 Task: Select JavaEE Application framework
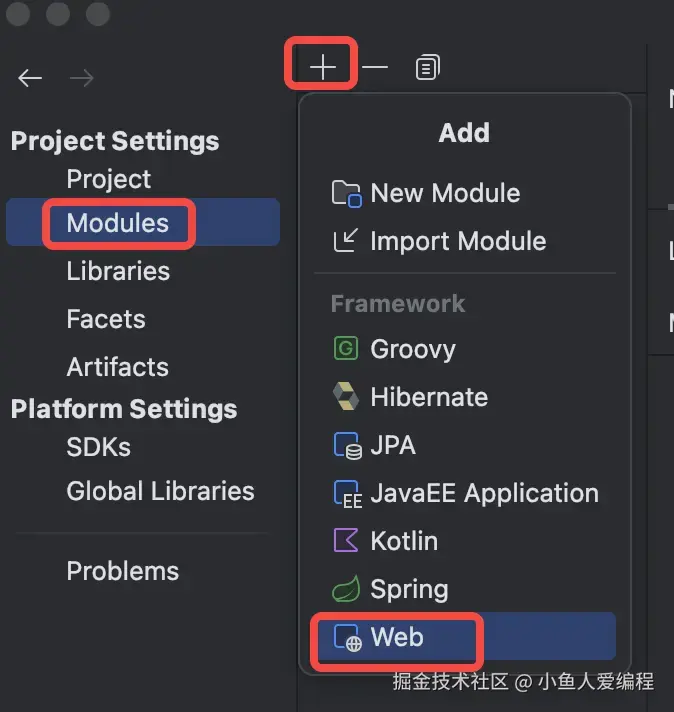tap(484, 493)
